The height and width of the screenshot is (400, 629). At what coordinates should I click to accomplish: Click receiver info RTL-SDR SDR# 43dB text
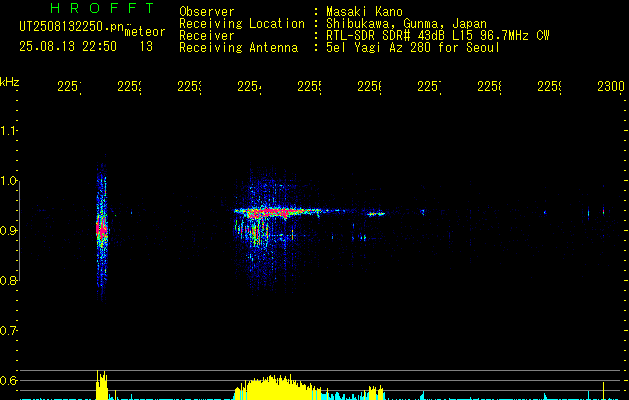point(438,36)
